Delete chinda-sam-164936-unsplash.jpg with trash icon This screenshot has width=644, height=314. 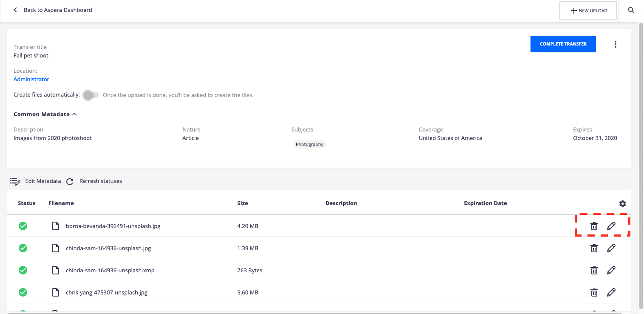tap(594, 248)
